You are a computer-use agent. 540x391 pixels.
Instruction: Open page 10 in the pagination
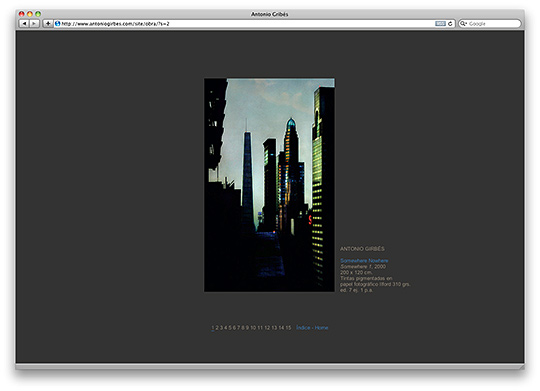click(253, 328)
